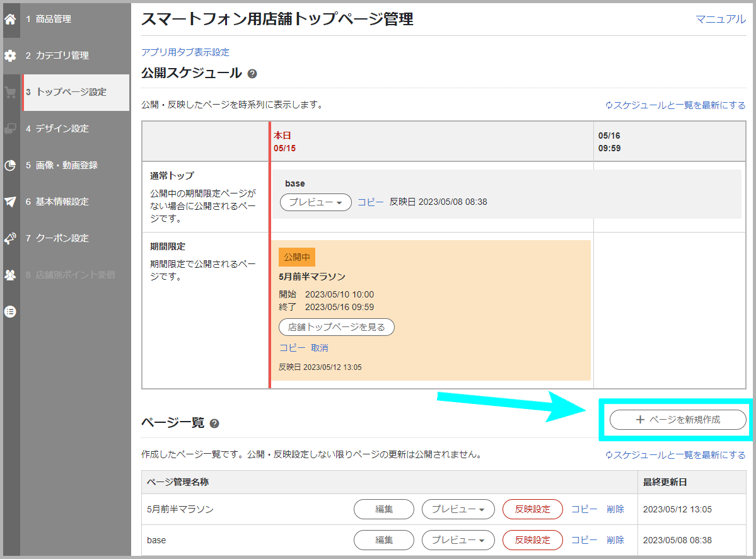Click コピー link beside base 反映日
This screenshot has width=756, height=559.
click(370, 202)
